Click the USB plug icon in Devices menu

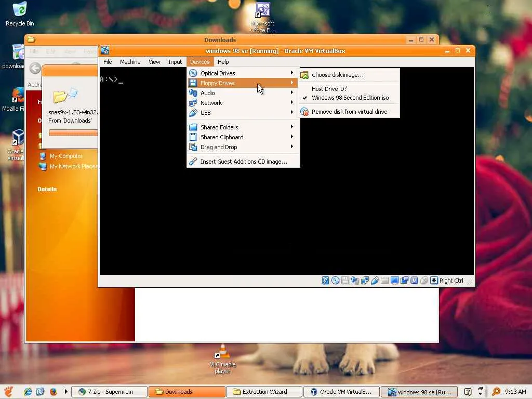[193, 112]
